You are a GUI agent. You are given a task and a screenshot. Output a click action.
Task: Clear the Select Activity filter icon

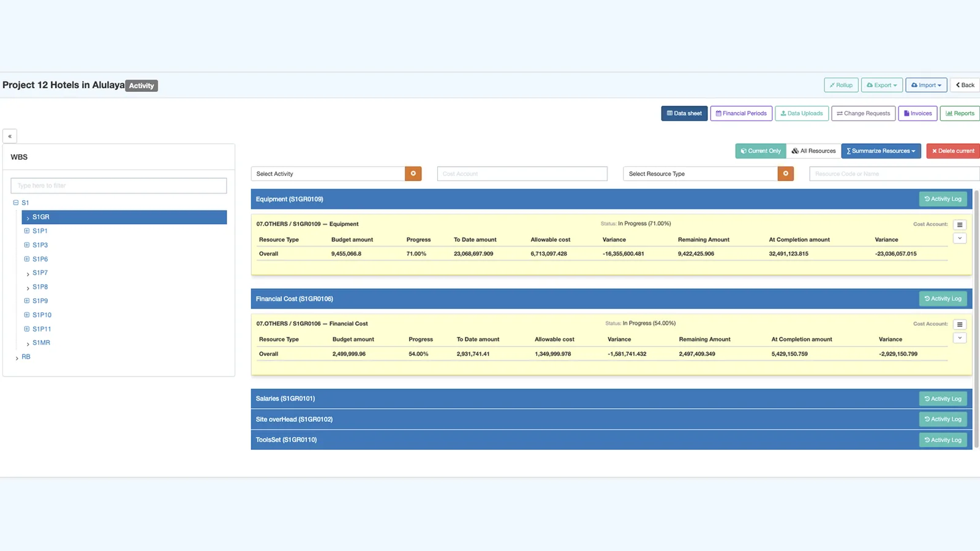pos(413,174)
